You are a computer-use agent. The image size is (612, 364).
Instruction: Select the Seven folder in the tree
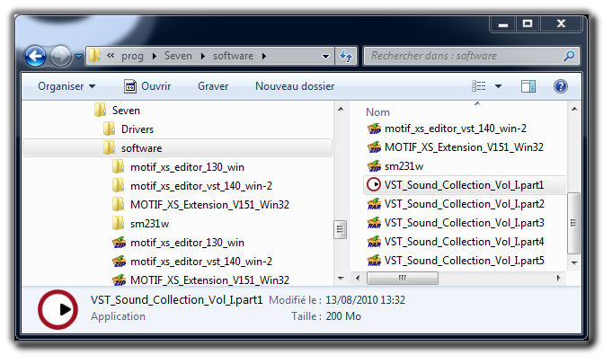pyautogui.click(x=126, y=111)
